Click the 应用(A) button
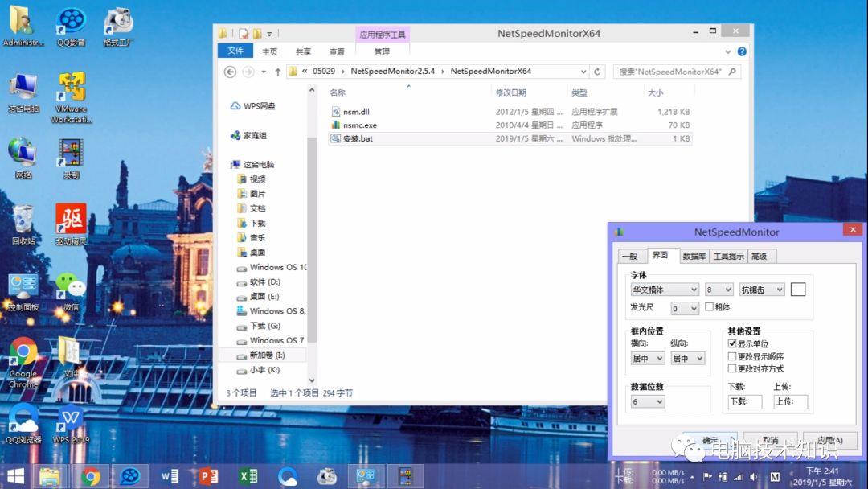868x489 pixels. (829, 440)
